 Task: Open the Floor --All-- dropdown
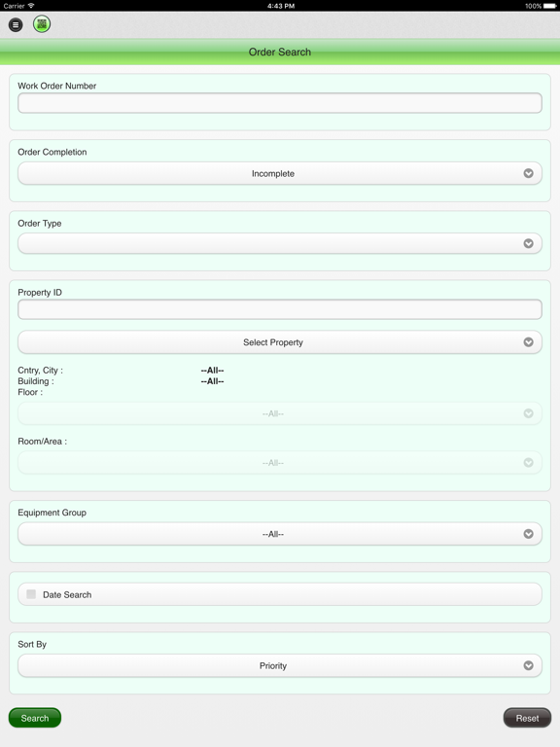click(x=280, y=413)
